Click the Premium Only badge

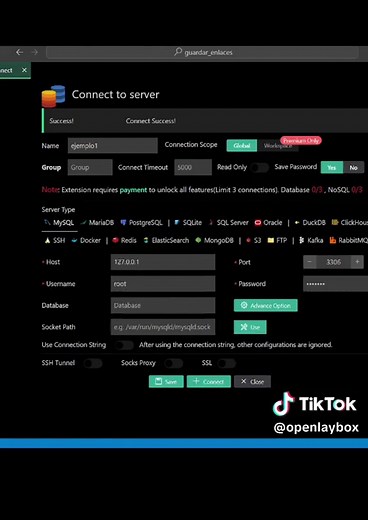(301, 141)
